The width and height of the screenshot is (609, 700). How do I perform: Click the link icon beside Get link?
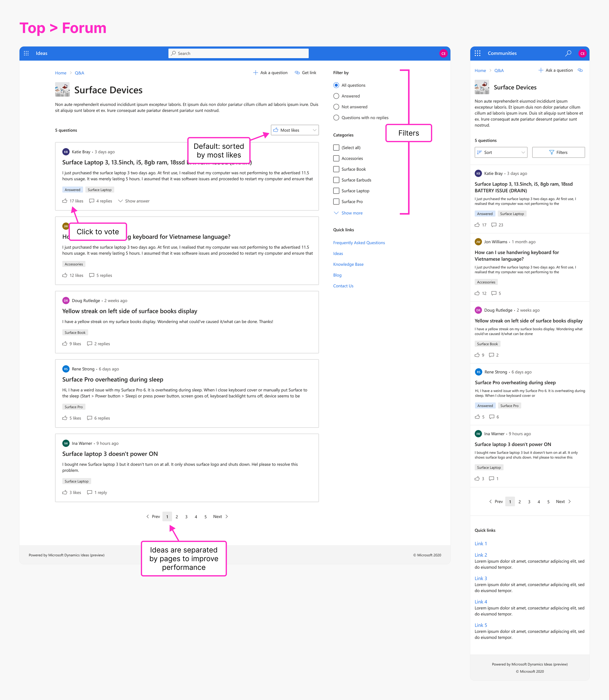click(297, 73)
